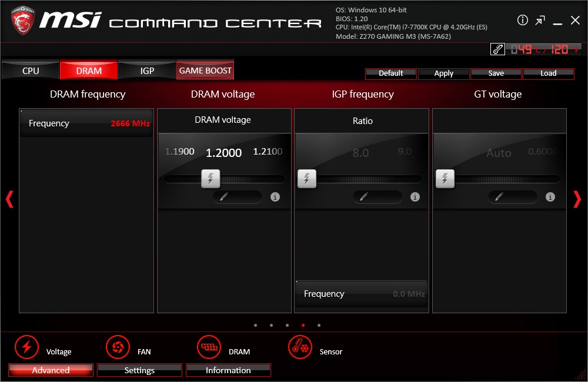Select the last page indicator dot
This screenshot has width=588, height=382.
click(x=319, y=325)
